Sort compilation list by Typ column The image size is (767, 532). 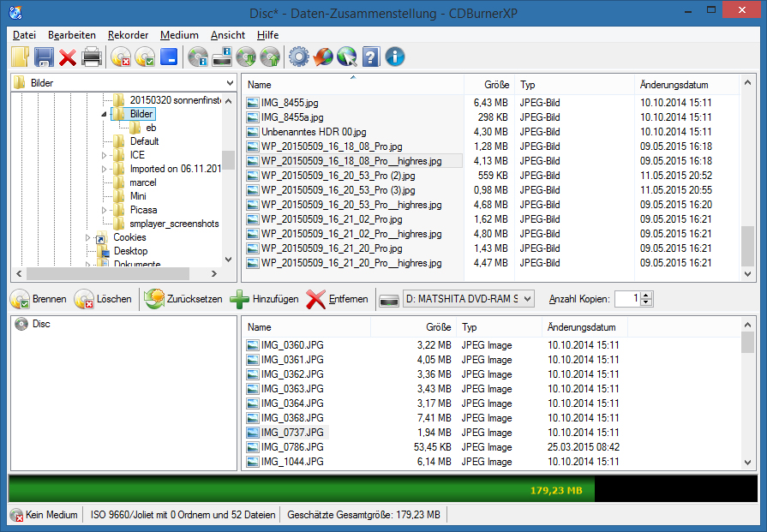pyautogui.click(x=499, y=327)
